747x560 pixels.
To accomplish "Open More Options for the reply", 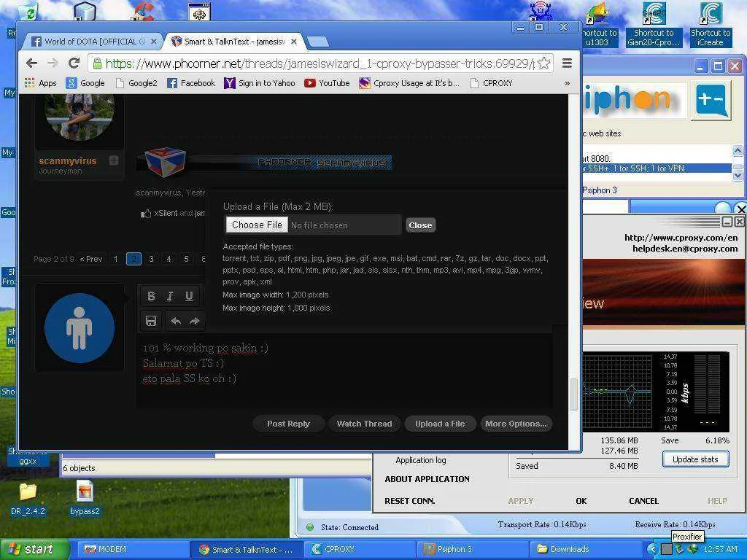I will [x=516, y=424].
